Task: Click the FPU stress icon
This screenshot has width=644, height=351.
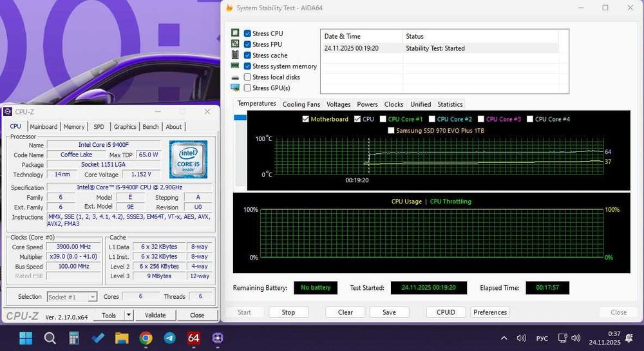Action: point(235,44)
